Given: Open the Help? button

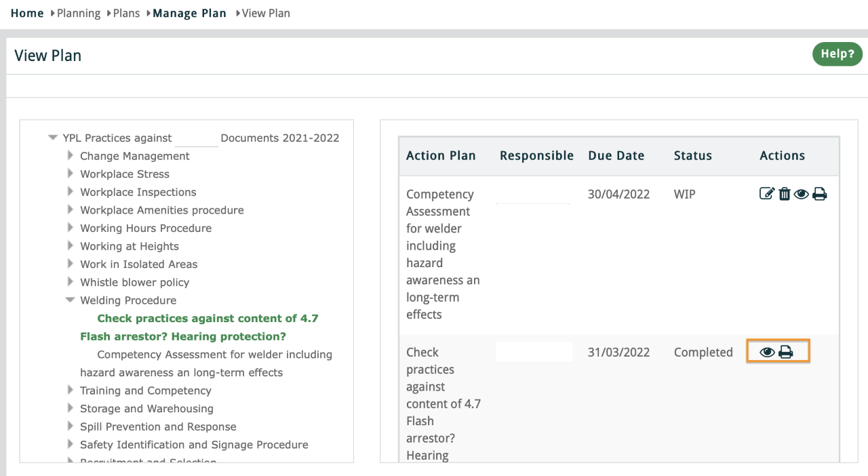Looking at the screenshot, I should (837, 54).
